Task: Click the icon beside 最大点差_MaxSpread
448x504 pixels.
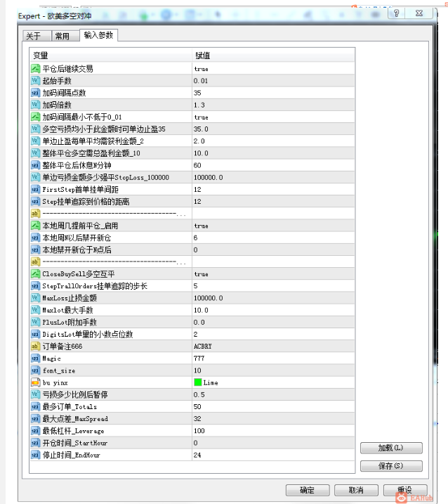Action: point(35,419)
